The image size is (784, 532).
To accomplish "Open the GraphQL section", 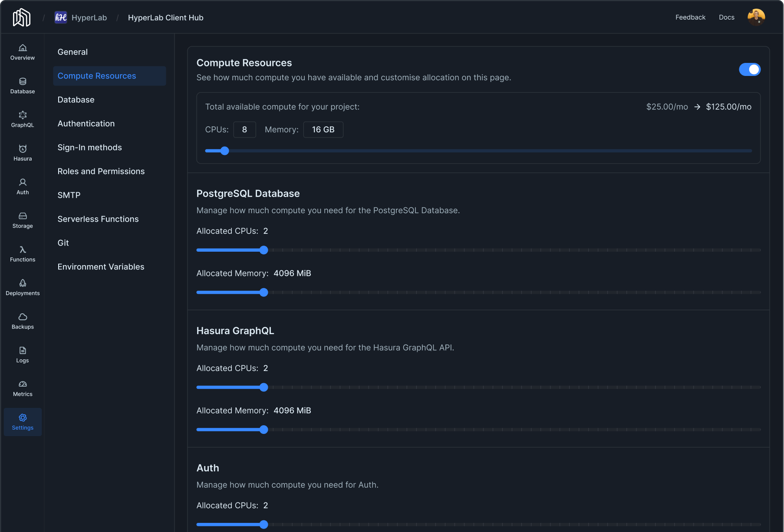I will tap(23, 119).
